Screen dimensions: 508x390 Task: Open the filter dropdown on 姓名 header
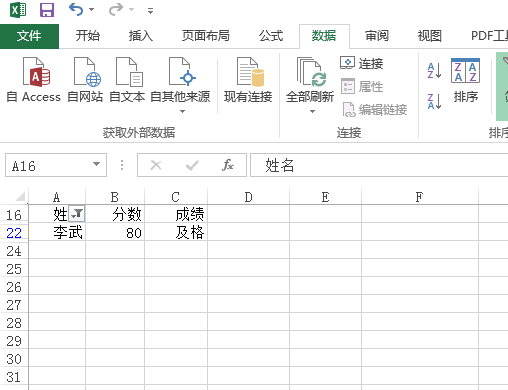pos(77,214)
